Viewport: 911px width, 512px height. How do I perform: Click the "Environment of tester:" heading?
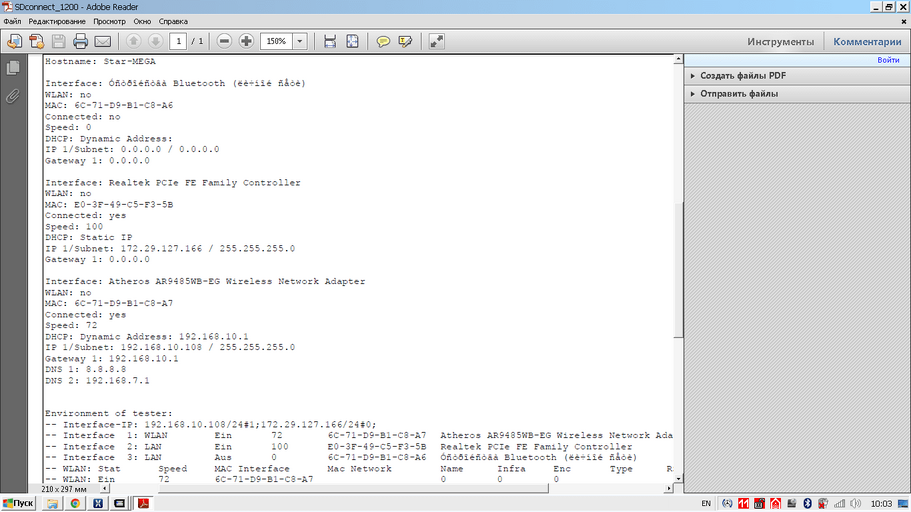click(x=109, y=414)
